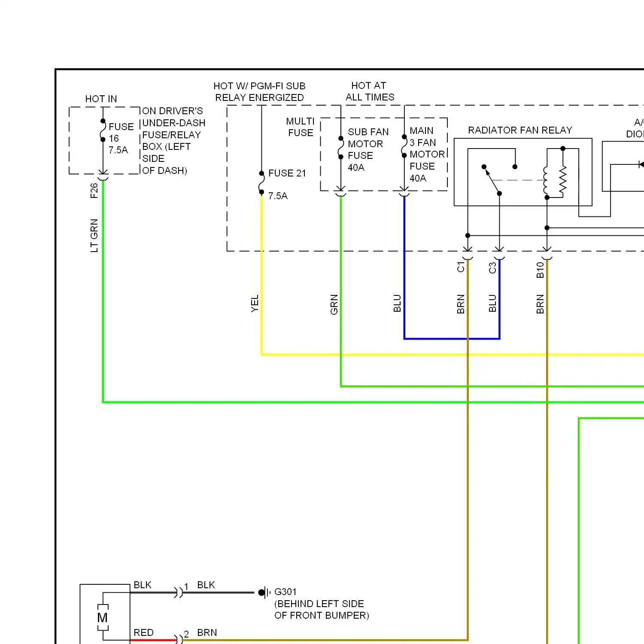Click 'SUB FAN MOTOR FUSE 40A' text
The width and height of the screenshot is (644, 644).
pos(368,149)
